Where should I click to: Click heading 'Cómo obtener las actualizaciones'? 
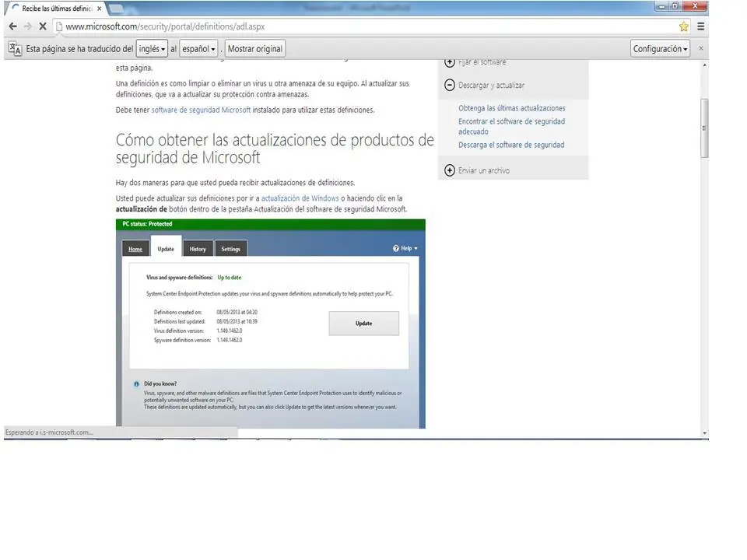(x=275, y=149)
